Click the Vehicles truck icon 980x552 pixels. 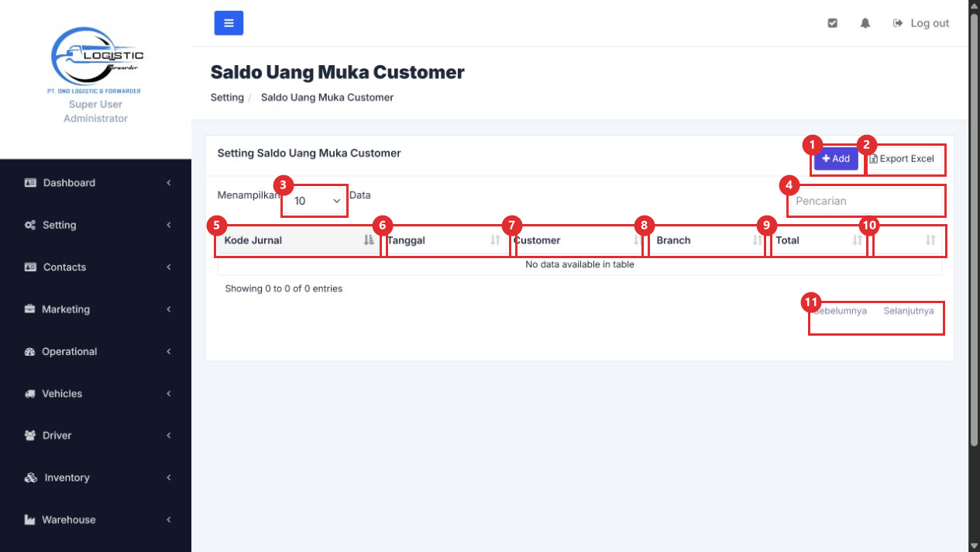point(30,394)
